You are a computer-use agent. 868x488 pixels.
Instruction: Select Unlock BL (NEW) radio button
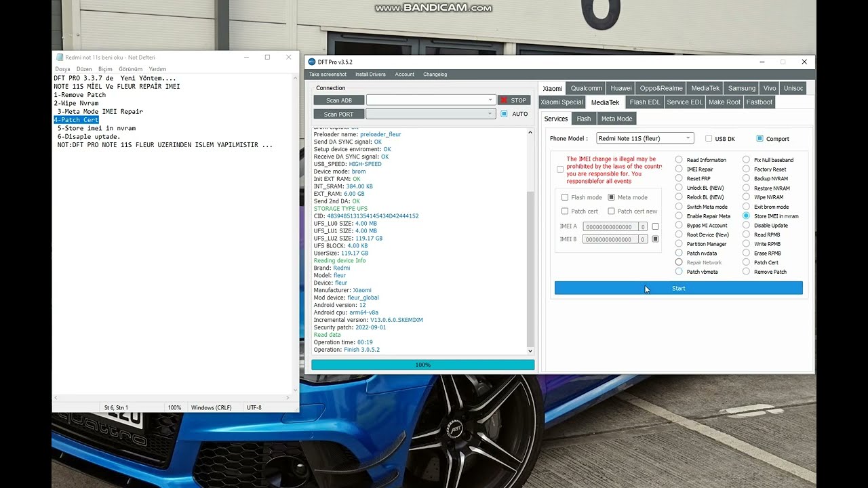[x=679, y=188]
